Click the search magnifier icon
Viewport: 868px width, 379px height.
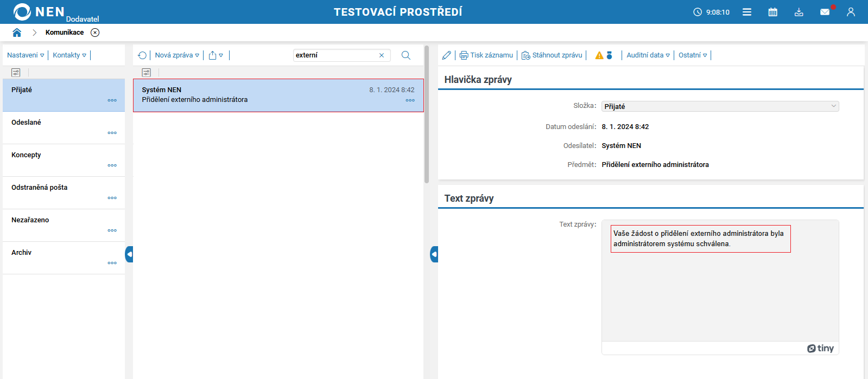click(x=406, y=55)
